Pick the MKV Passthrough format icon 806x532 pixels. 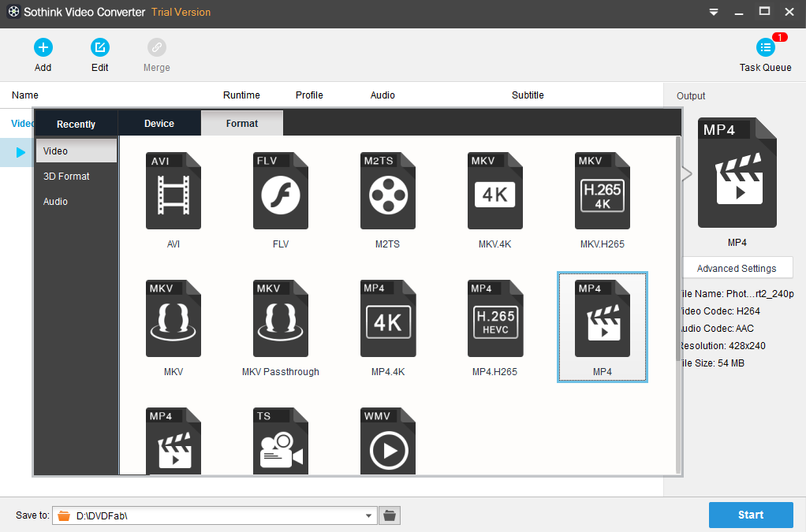281,318
